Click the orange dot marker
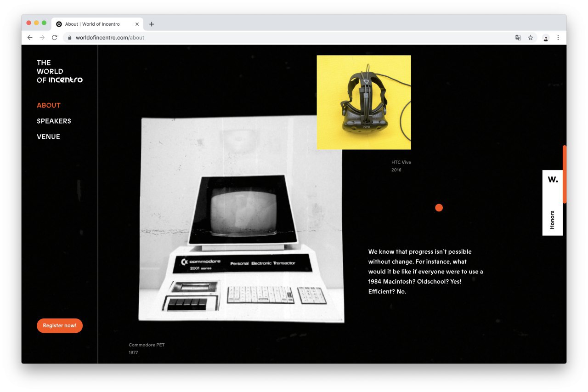588x392 pixels. [439, 208]
